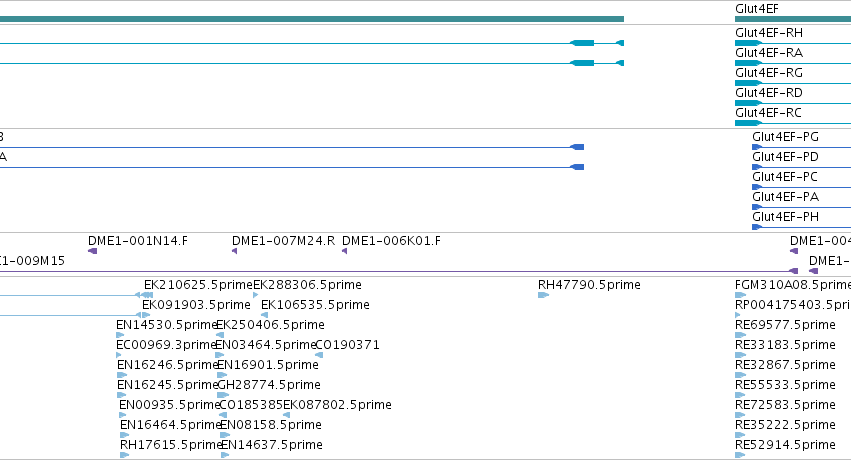The image size is (851, 460).
Task: Select the EN08158.5prime label
Action: tap(271, 425)
